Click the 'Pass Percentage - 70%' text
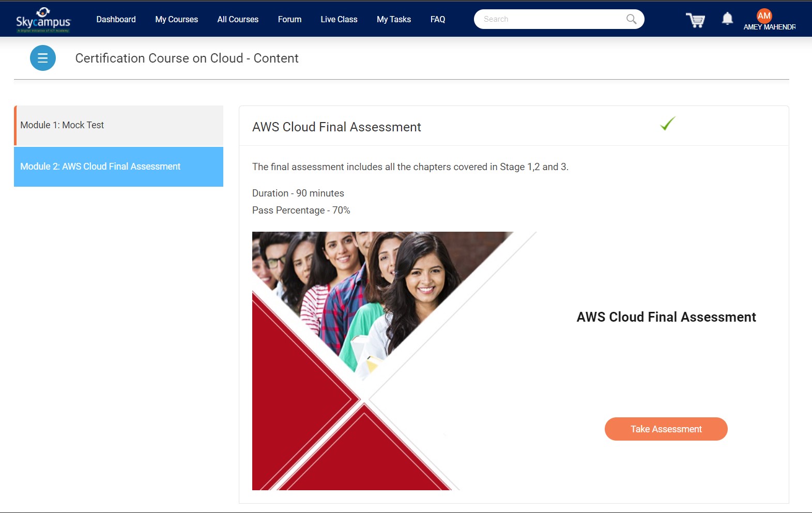Screen dimensions: 812x513 pos(301,210)
